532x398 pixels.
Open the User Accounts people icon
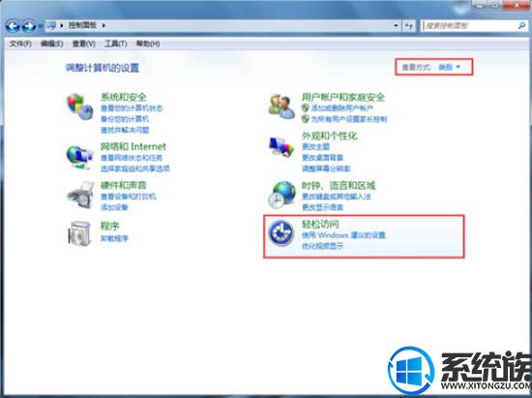(x=281, y=107)
